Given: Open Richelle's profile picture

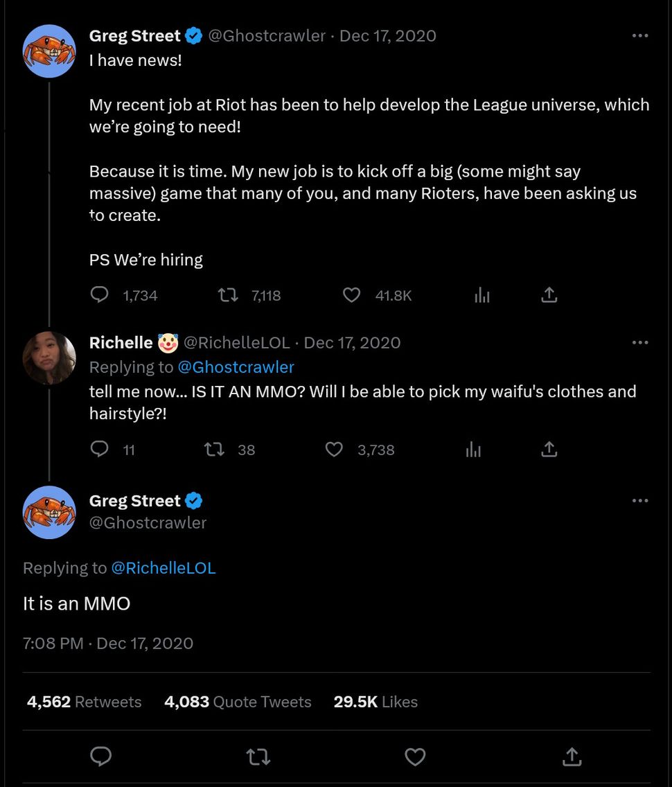Looking at the screenshot, I should click(49, 358).
